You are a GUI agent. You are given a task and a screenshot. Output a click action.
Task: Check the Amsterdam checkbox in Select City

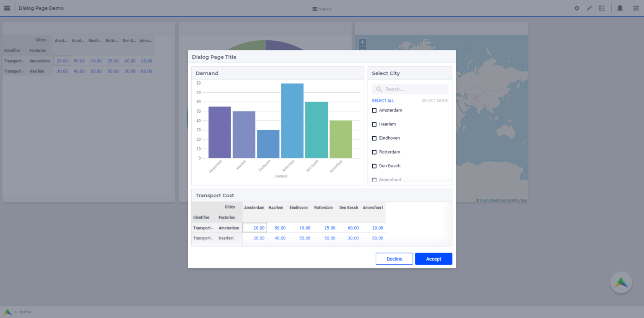374,110
